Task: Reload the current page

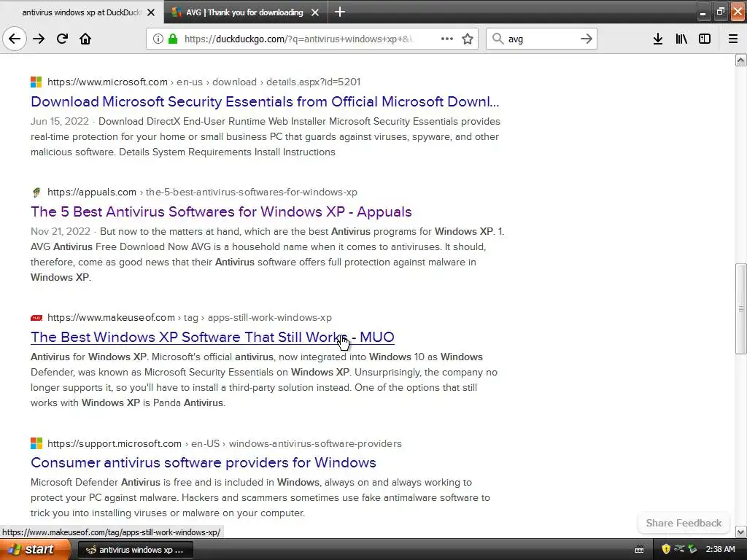Action: click(62, 39)
